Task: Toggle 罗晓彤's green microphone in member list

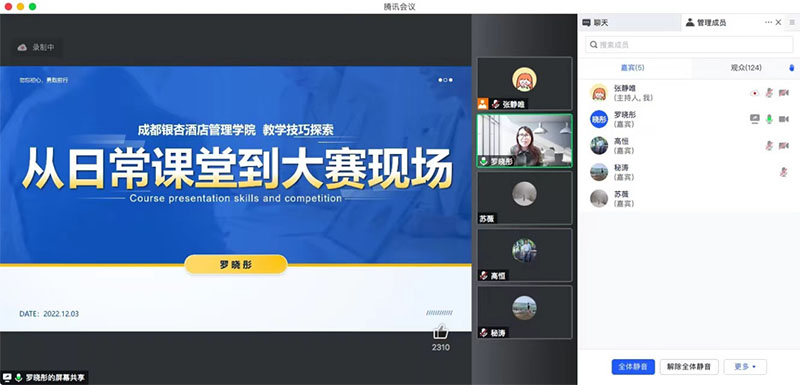Action: [x=769, y=119]
